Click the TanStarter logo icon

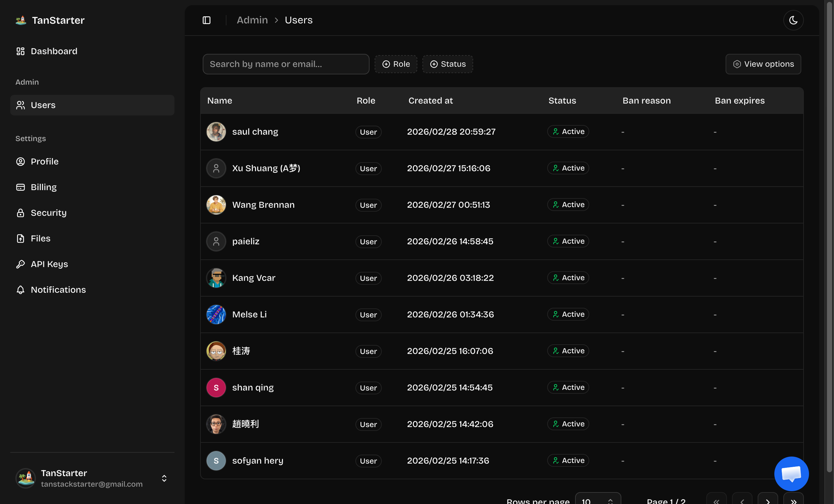pyautogui.click(x=21, y=20)
